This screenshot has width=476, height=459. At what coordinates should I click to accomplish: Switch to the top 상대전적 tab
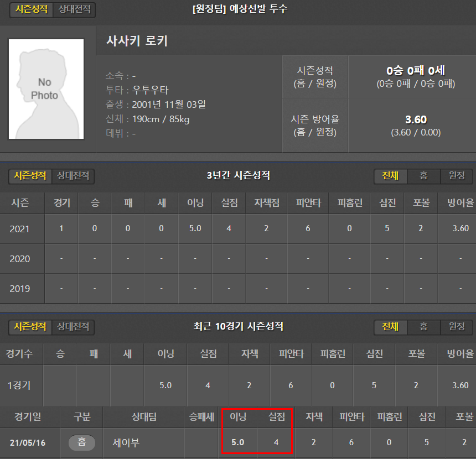[74, 9]
